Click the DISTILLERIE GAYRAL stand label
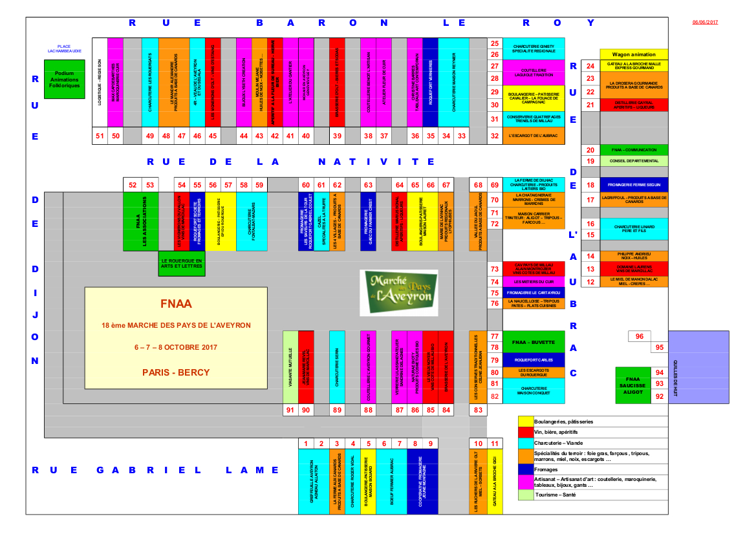Viewport: 756px width, 534px height. coord(634,105)
